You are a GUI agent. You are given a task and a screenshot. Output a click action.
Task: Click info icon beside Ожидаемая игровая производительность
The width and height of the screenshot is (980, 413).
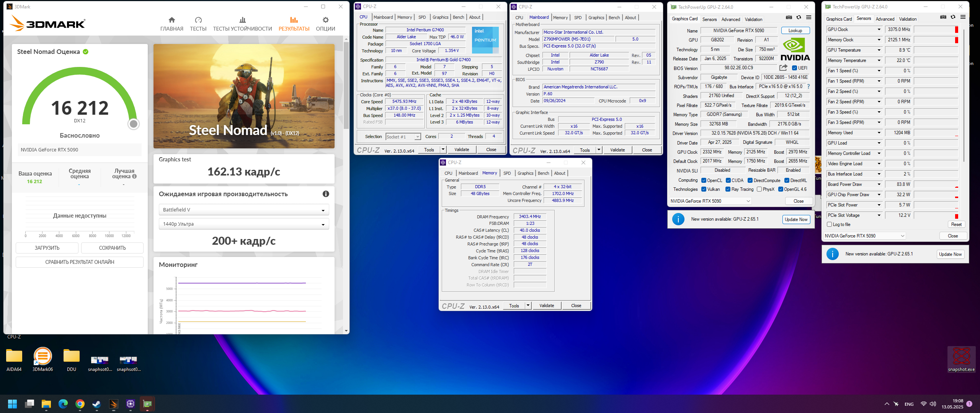click(x=326, y=194)
